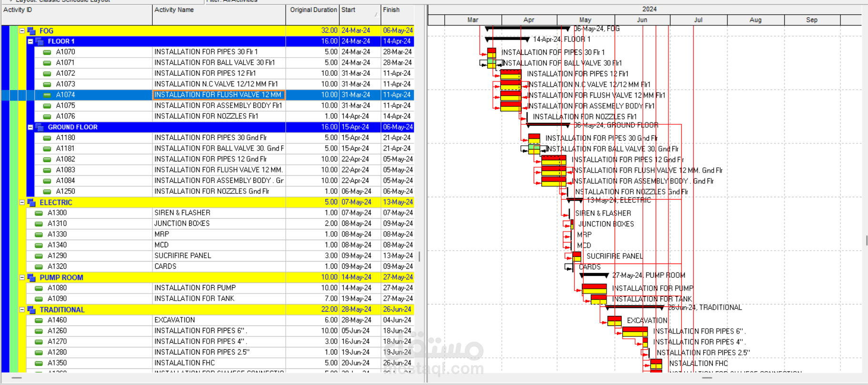Click the Sep month in timescale
Viewport: 868px width, 385px height.
[x=812, y=20]
